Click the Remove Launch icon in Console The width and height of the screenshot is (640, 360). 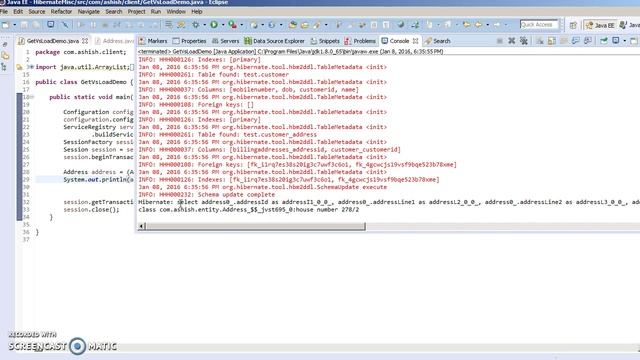[512, 41]
